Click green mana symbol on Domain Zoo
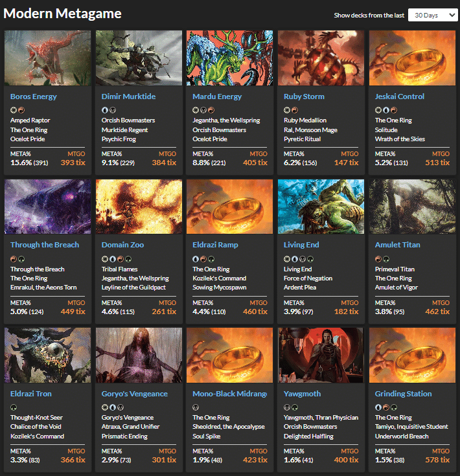 pos(128,259)
